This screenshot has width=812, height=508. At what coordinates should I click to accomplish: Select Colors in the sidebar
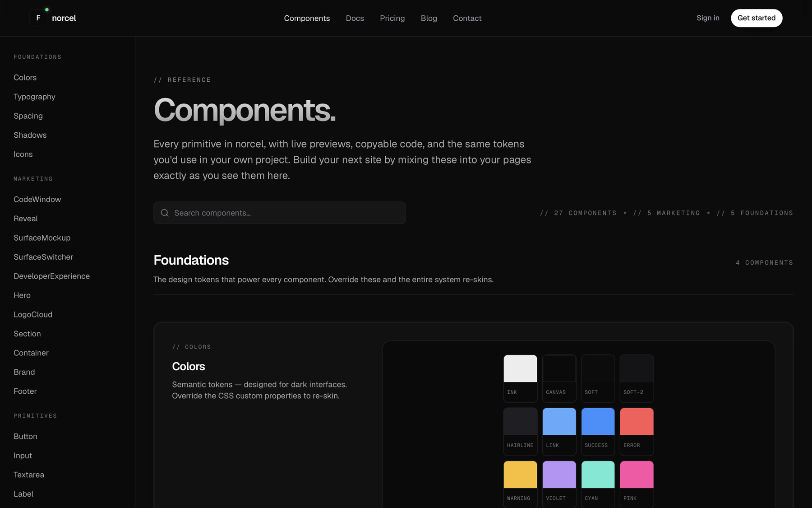(25, 78)
